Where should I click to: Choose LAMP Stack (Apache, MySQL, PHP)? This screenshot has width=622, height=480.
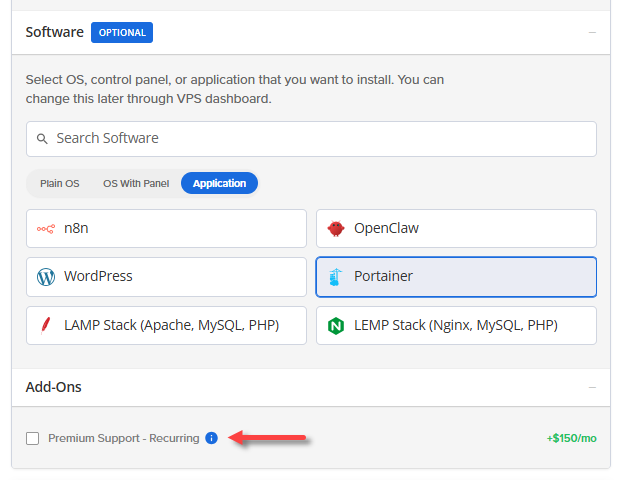tap(166, 325)
